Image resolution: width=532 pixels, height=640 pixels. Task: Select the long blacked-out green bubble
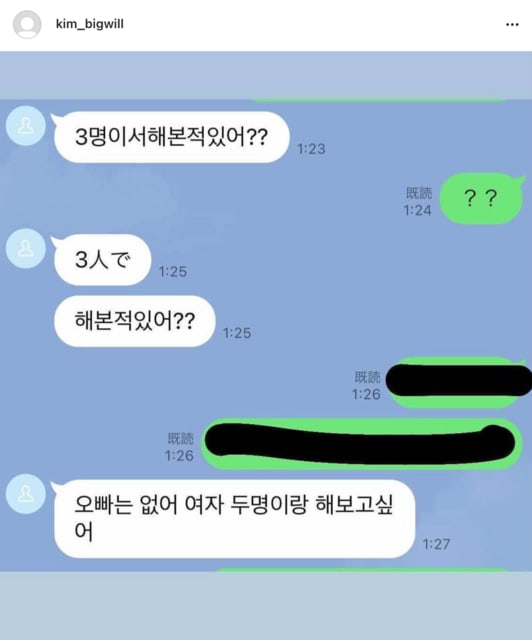tap(363, 443)
